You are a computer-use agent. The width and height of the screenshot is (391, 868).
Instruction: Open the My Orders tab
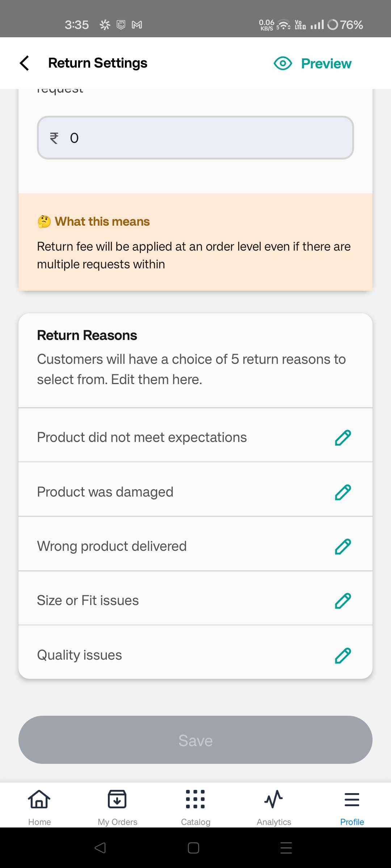(117, 806)
